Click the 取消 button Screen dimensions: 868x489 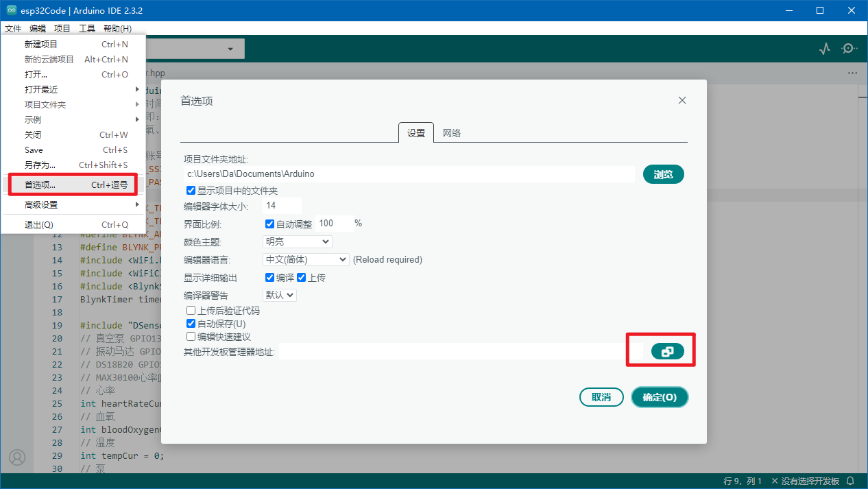tap(601, 397)
